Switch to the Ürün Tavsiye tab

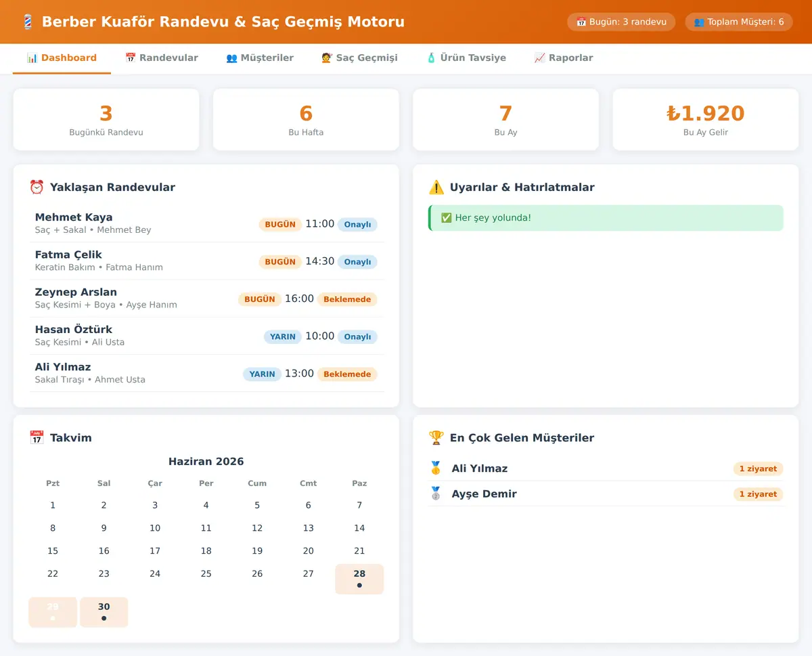click(466, 58)
